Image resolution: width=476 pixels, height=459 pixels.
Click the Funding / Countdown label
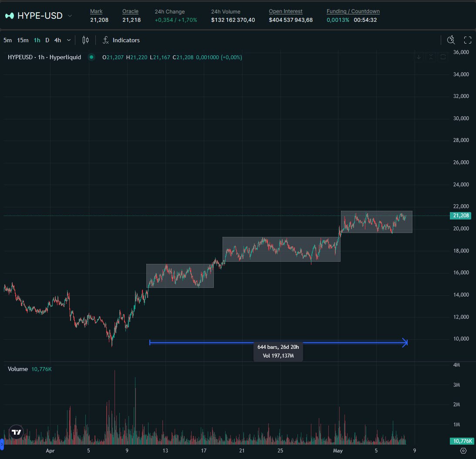pyautogui.click(x=353, y=11)
